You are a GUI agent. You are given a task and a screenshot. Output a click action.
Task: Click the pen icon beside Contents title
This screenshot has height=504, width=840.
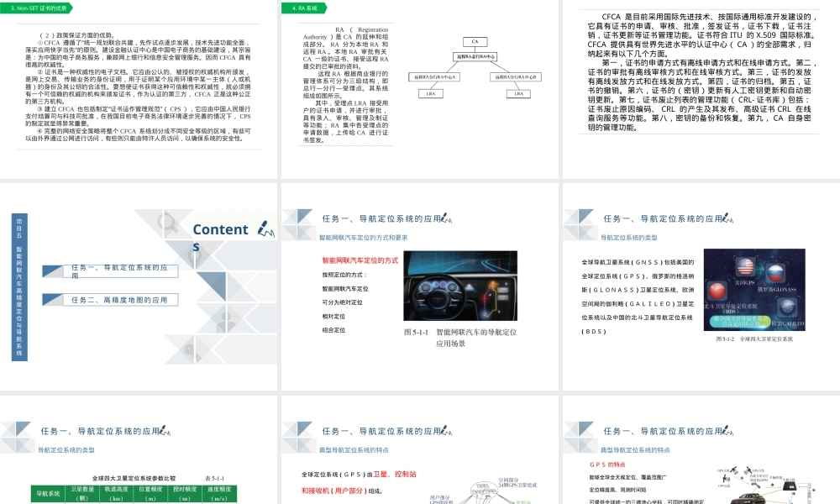tap(265, 228)
